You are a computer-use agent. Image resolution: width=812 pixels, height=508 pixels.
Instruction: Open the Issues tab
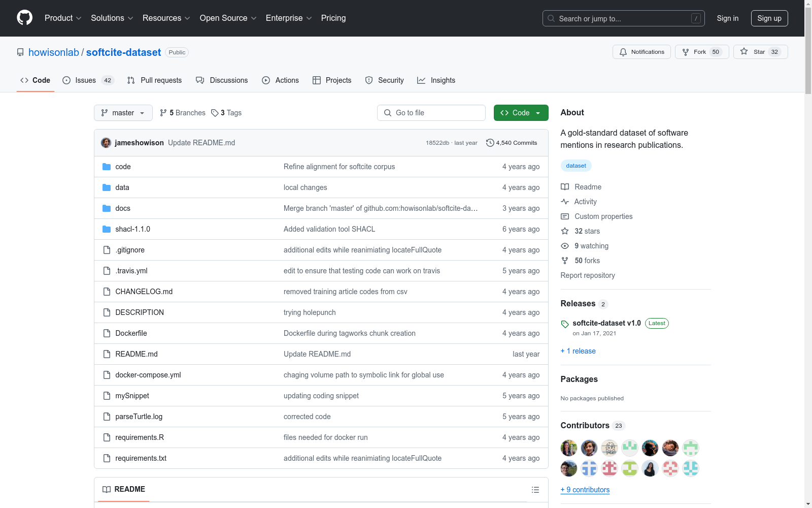click(x=88, y=80)
